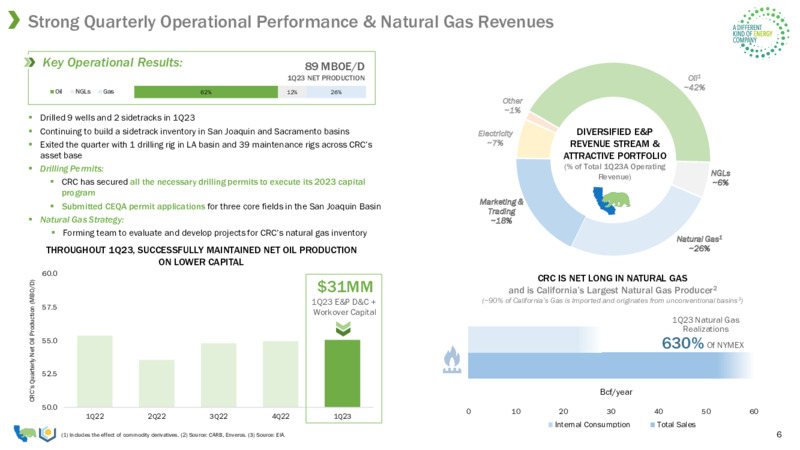
Task: Click the 'Forming team to evaluate' bullet
Action: [215, 233]
